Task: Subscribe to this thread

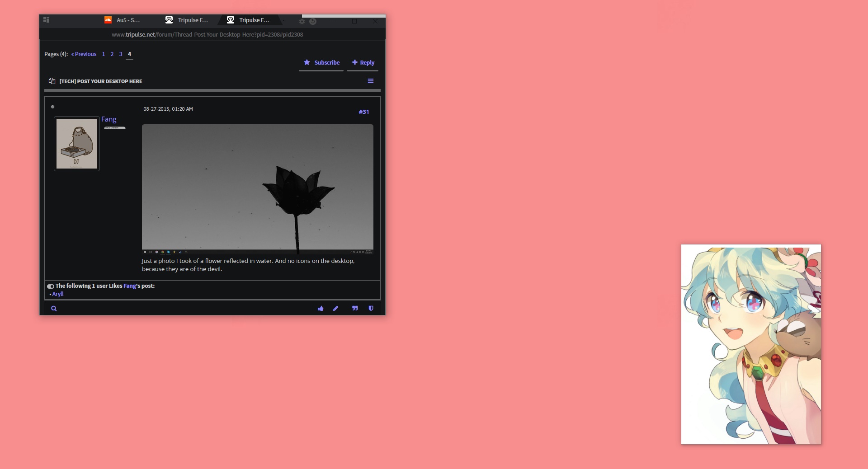Action: (x=321, y=63)
